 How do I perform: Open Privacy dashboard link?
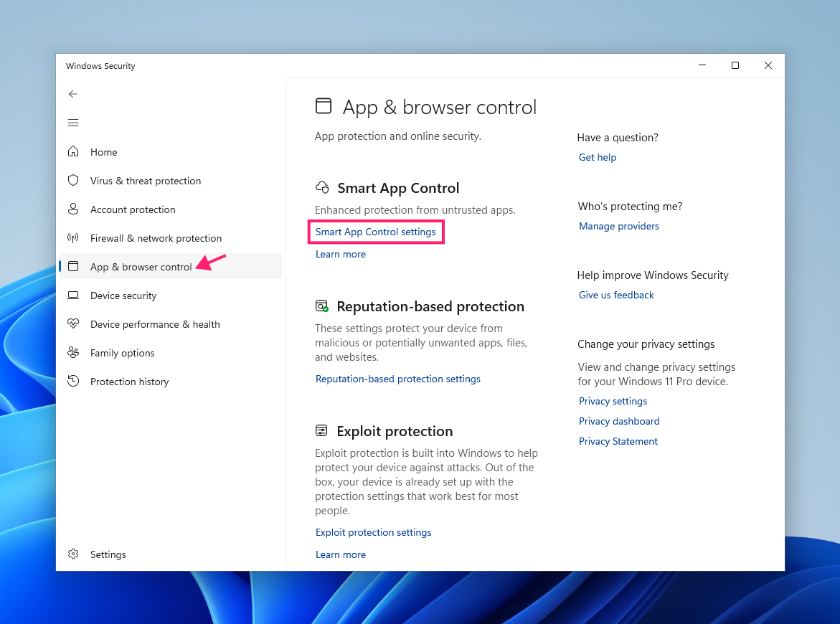pyautogui.click(x=619, y=422)
